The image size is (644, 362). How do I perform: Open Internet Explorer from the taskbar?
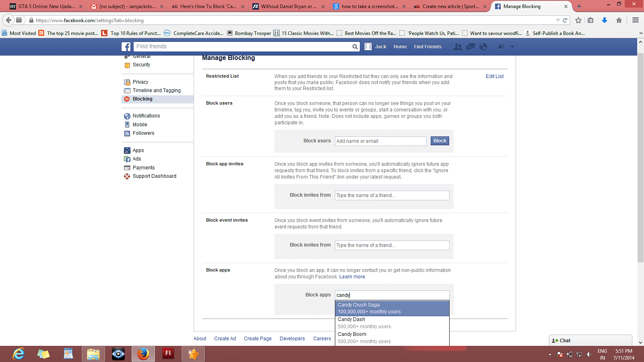[x=19, y=354]
